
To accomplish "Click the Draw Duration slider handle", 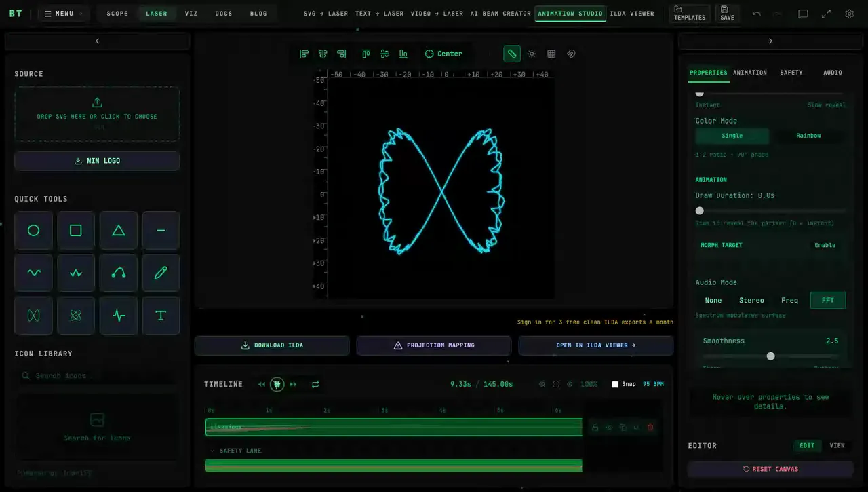I will point(700,211).
